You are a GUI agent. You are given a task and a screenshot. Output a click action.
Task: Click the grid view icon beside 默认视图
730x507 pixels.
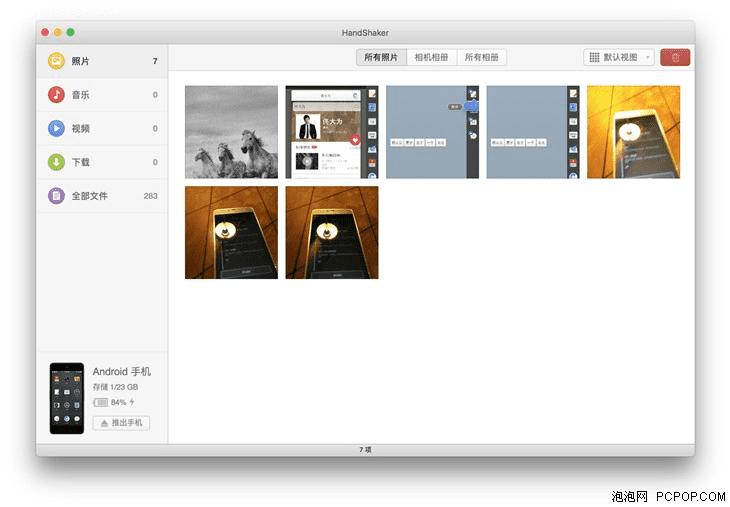click(x=595, y=57)
